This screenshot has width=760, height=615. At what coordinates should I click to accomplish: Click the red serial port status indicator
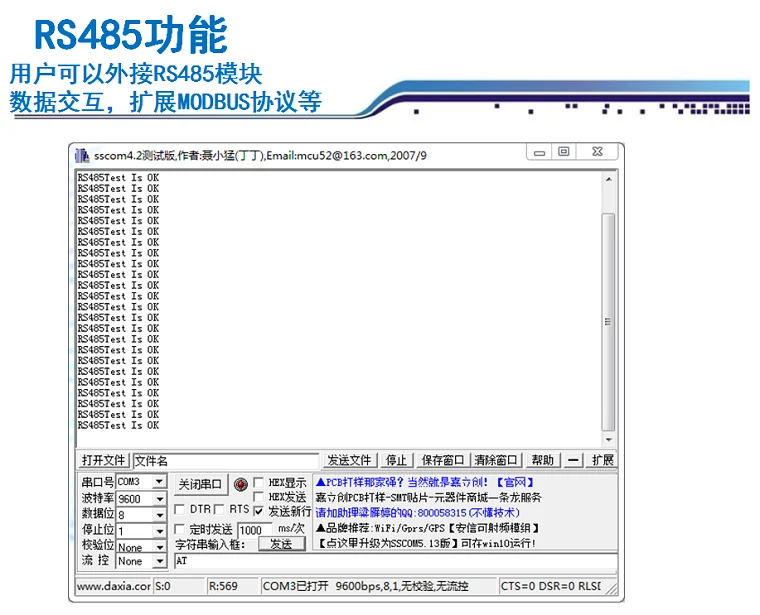[240, 484]
